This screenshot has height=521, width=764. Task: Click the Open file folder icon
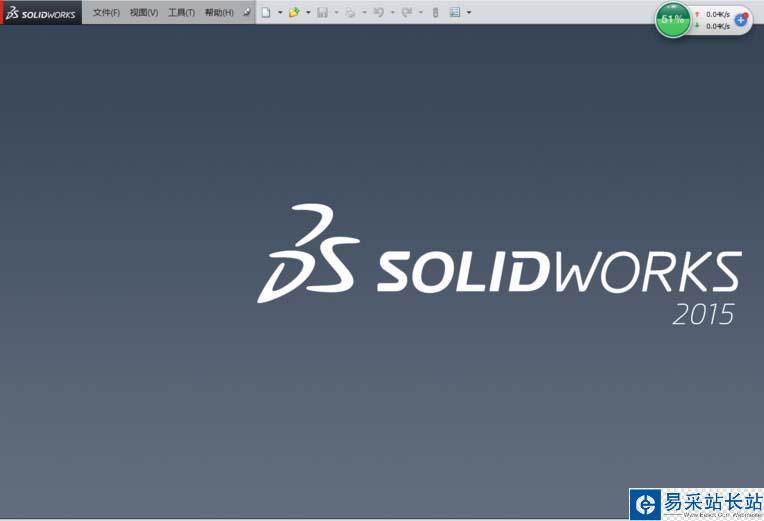294,13
